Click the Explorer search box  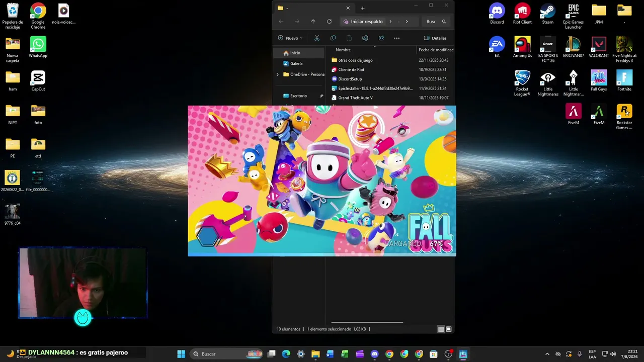click(436, 22)
